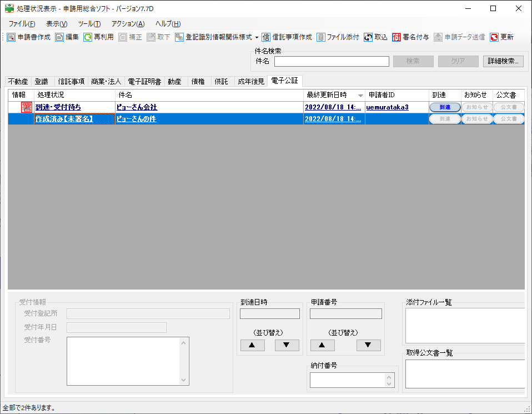Switch to the 商業・法人 tab
The height and width of the screenshot is (414, 532).
pos(106,82)
